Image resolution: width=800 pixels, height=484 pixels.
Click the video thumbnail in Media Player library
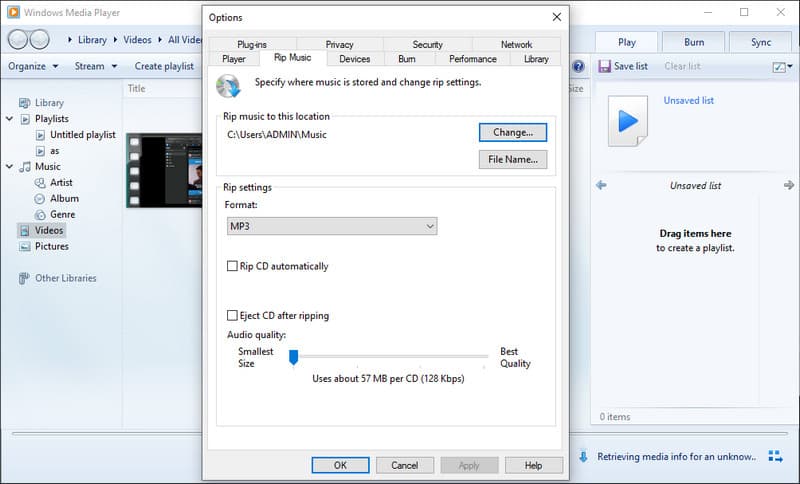pos(164,170)
